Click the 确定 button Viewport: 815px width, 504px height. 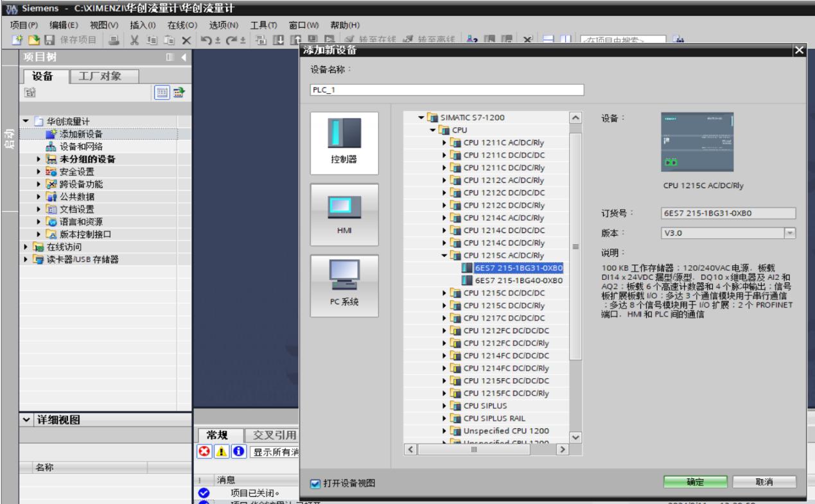point(696,482)
